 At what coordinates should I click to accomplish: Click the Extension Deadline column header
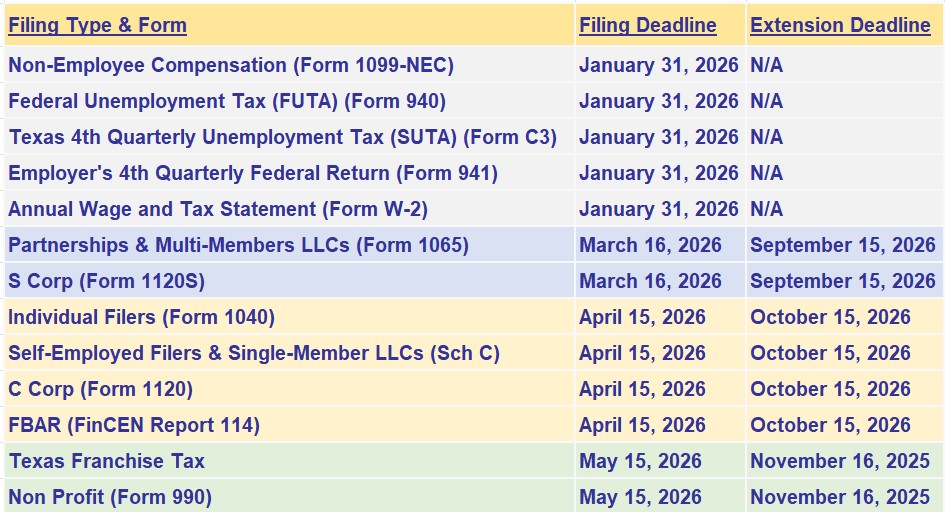[x=840, y=26]
